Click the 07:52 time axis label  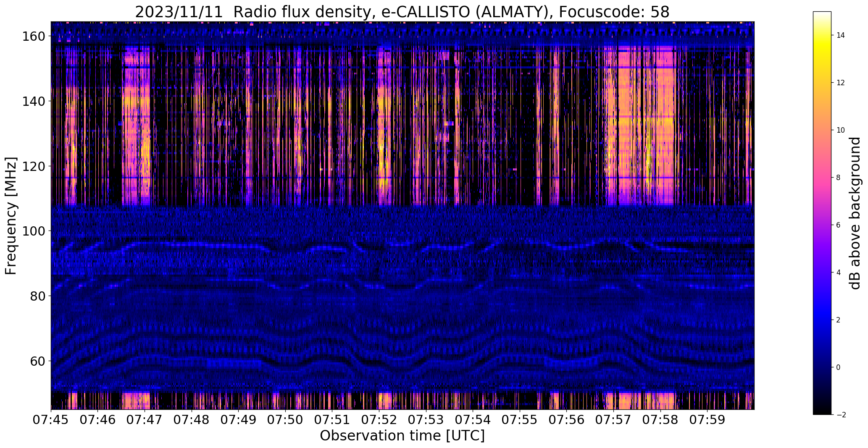click(x=379, y=419)
